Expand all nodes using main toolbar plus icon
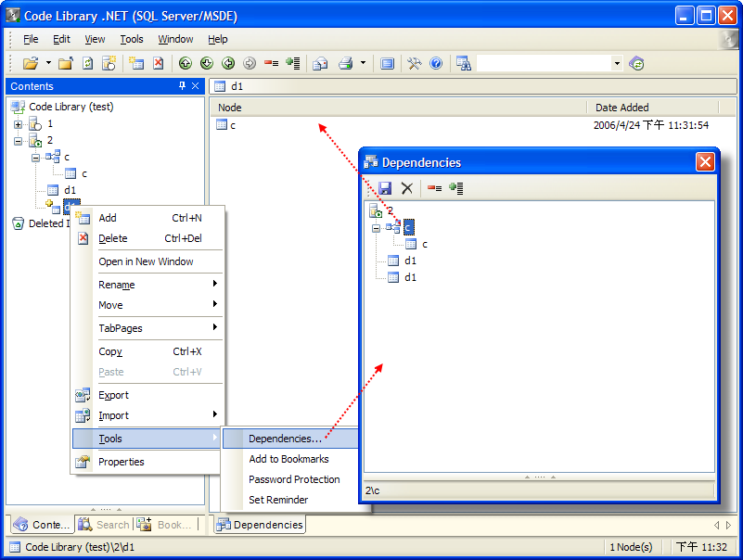Screen dimensions: 743x560 point(293,63)
